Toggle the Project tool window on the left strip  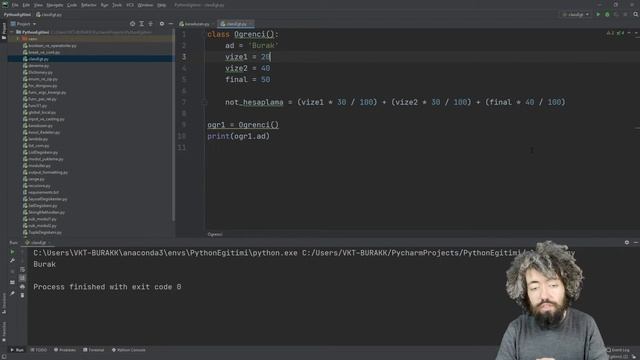4,31
